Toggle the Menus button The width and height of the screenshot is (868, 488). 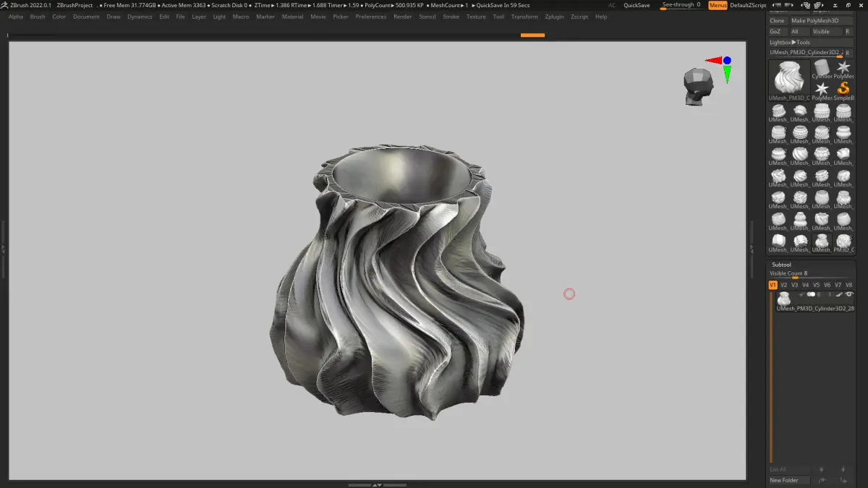pos(718,5)
